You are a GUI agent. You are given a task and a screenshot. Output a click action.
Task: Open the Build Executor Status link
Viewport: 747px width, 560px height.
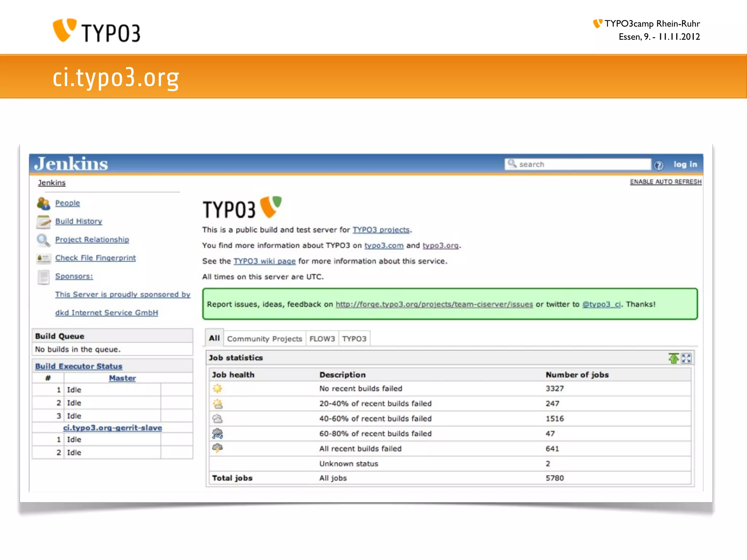[78, 366]
